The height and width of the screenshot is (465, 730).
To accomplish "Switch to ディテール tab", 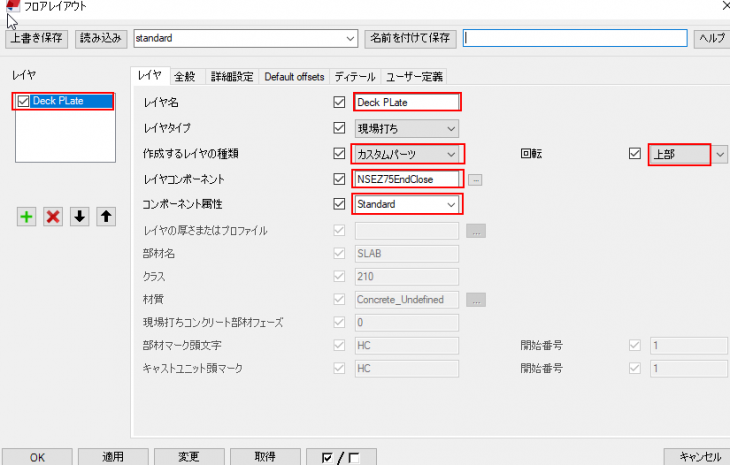I will coord(355,77).
